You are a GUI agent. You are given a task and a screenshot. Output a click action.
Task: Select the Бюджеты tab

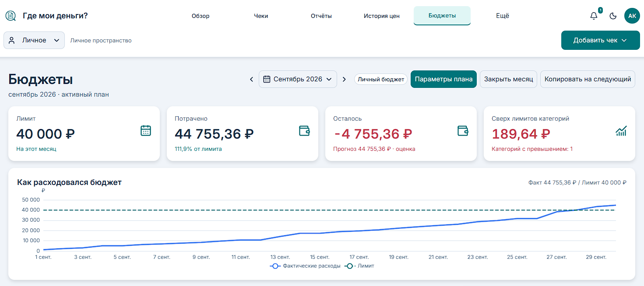[442, 16]
